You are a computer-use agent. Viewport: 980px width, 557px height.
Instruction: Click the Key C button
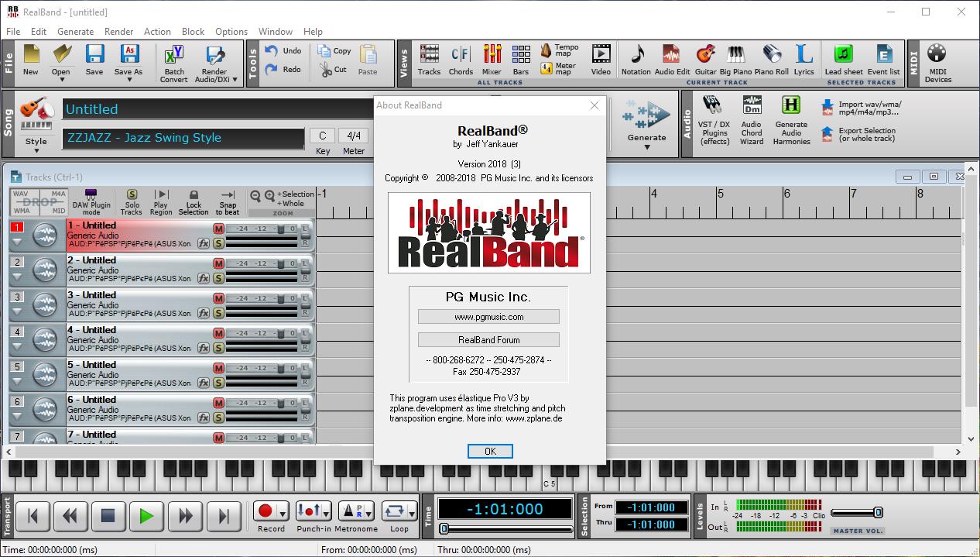[323, 136]
